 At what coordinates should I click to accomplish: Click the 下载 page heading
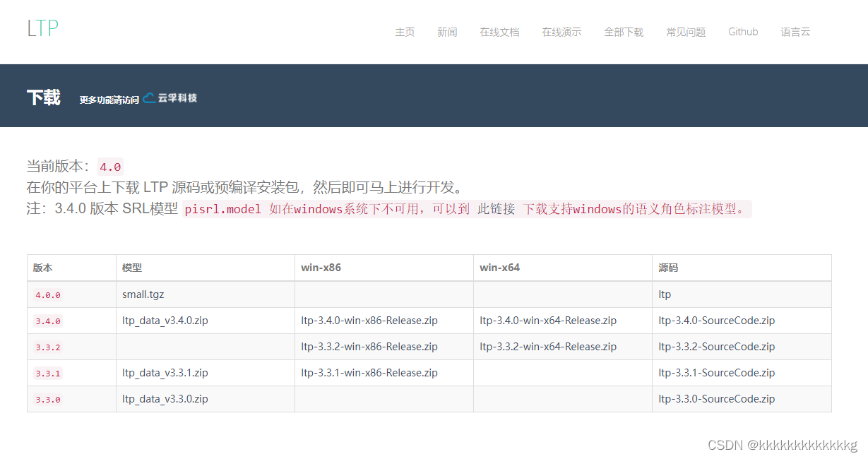44,97
